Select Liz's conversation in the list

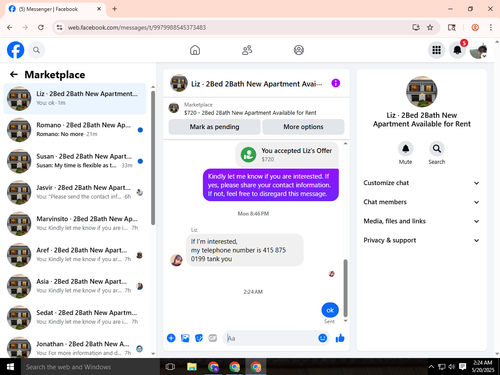coord(75,98)
